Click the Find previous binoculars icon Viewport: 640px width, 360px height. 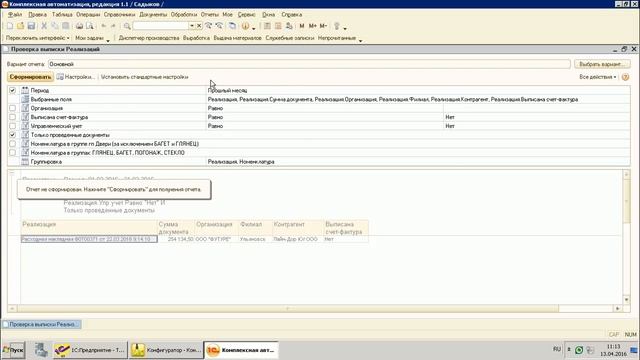coord(219,26)
